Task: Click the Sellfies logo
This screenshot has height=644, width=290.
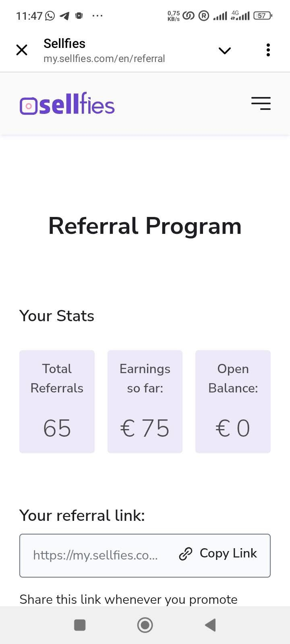Action: pos(67,104)
